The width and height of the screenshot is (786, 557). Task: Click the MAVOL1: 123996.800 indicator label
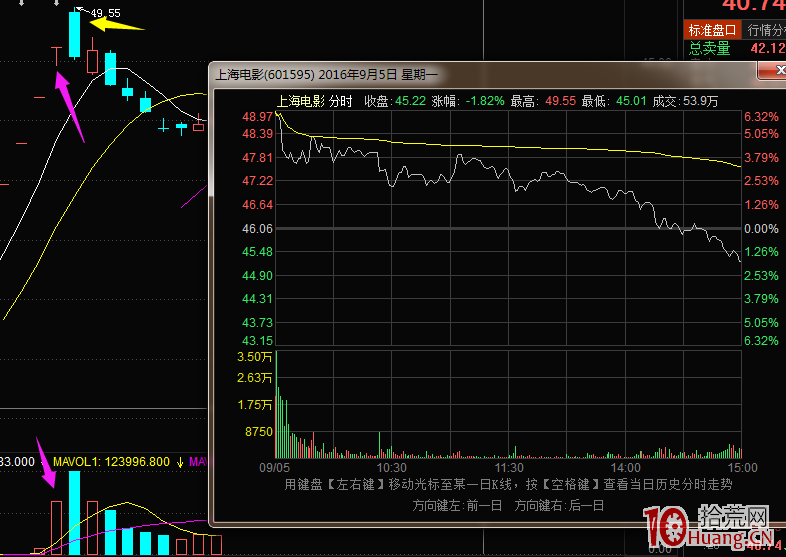coord(111,462)
